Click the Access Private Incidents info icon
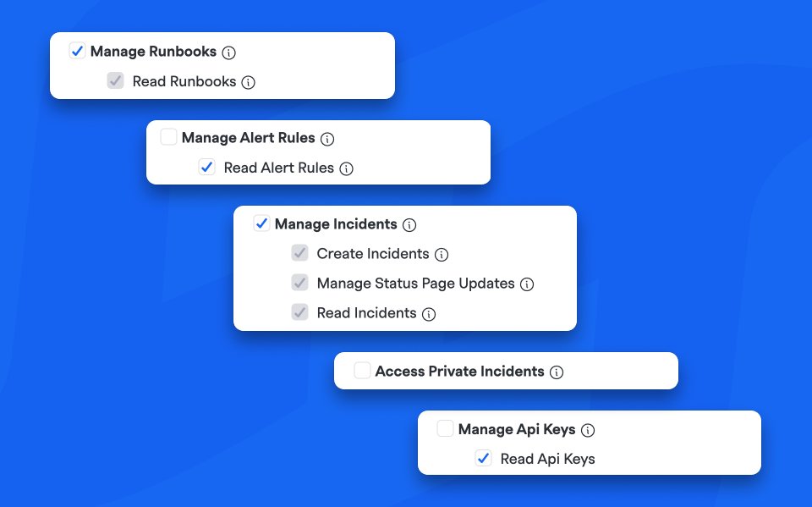Image resolution: width=812 pixels, height=507 pixels. pyautogui.click(x=557, y=371)
